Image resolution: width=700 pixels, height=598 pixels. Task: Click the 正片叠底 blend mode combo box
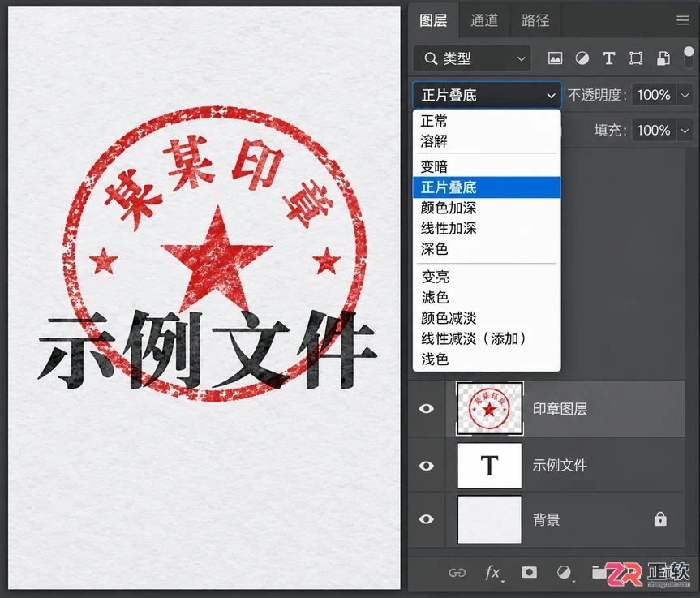(x=487, y=95)
